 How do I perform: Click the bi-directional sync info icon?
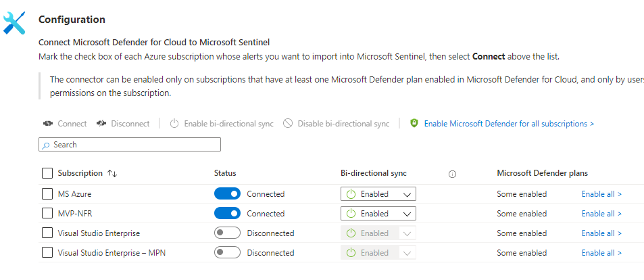coord(452,174)
